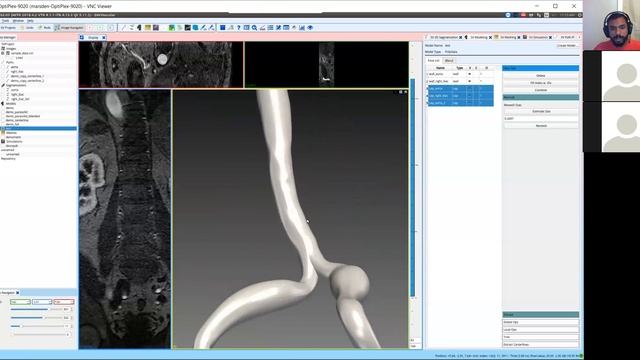Image resolution: width=640 pixels, height=360 pixels.
Task: Click the Estimate Size button
Action: pyautogui.click(x=540, y=111)
